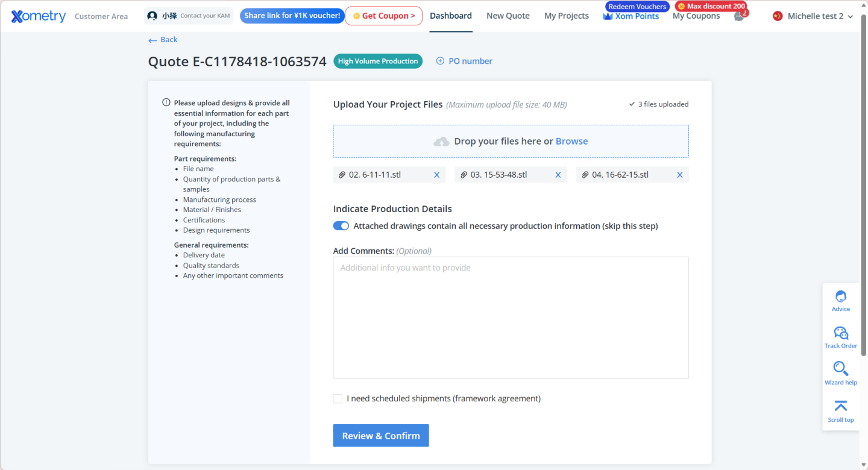
Task: Click the Scroll top arrow icon
Action: tap(840, 406)
